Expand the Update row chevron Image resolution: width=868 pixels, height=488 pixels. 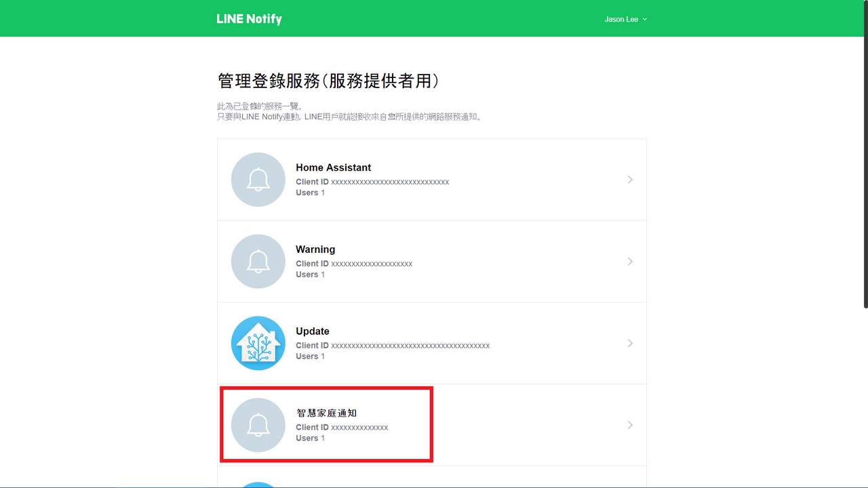tap(630, 343)
